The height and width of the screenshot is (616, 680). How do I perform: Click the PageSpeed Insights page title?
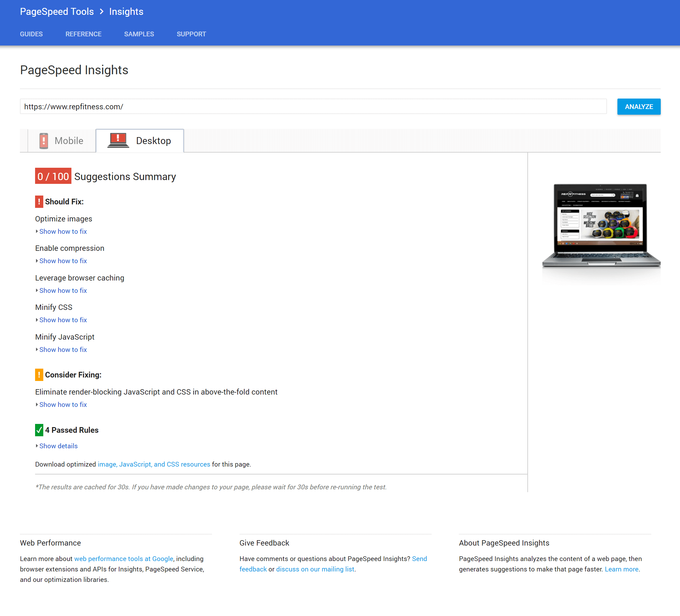coord(74,70)
